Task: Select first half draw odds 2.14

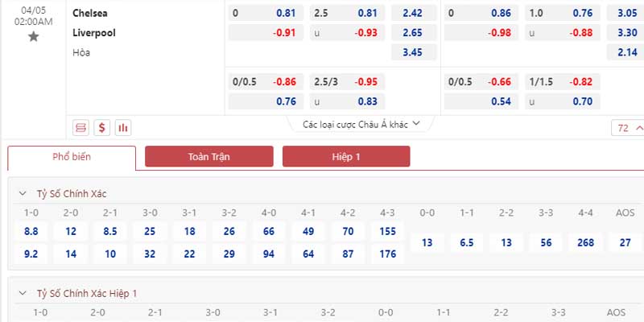Action: (626, 52)
